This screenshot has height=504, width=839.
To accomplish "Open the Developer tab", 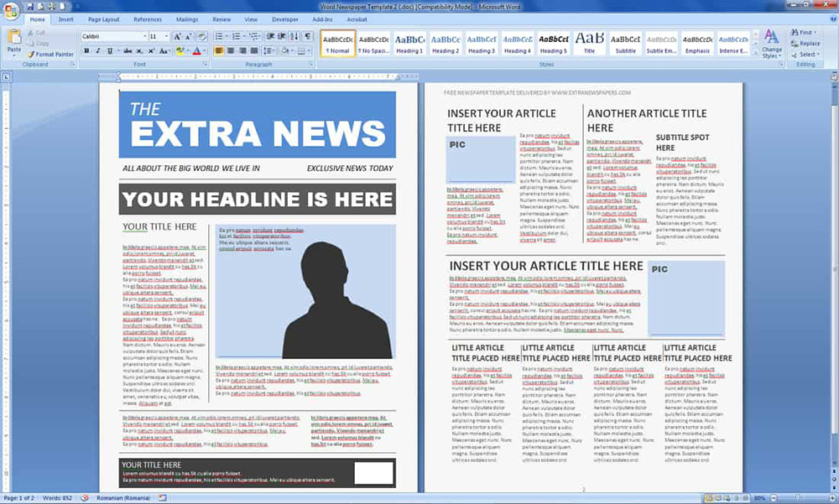I will (285, 19).
